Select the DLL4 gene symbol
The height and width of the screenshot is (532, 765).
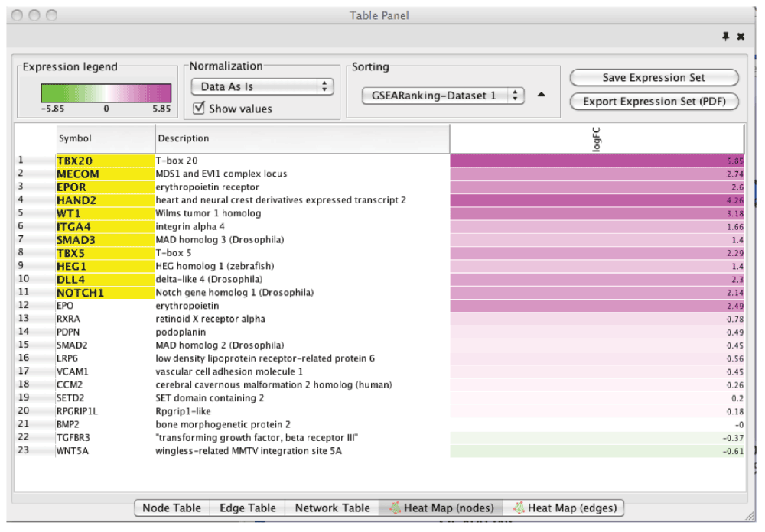click(70, 280)
